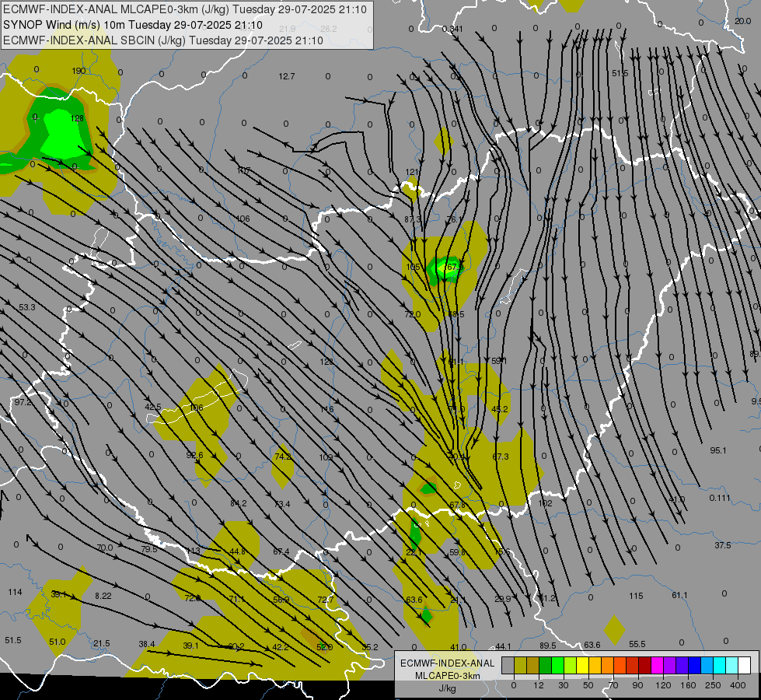The image size is (761, 700).
Task: Click the map value 114
Action: pos(15,592)
